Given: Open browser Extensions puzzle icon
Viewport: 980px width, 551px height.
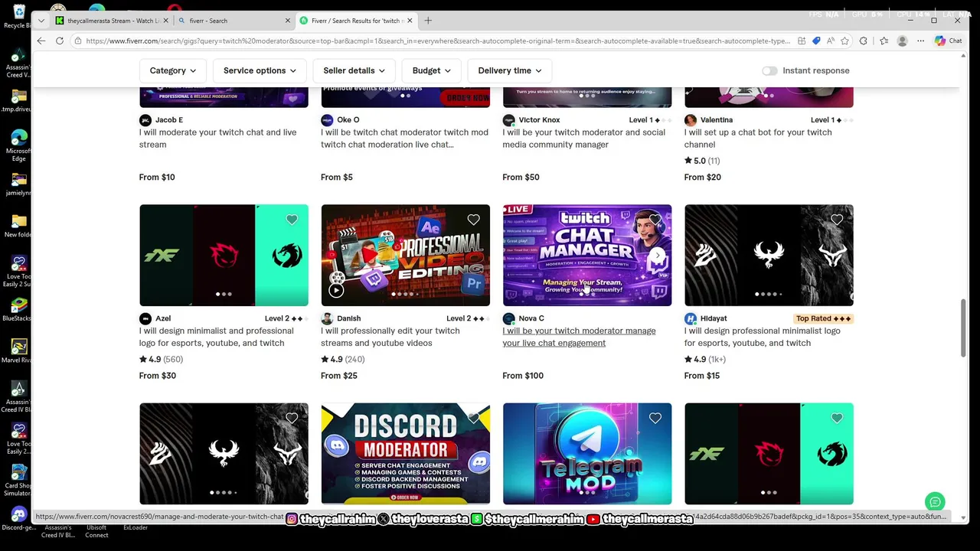Looking at the screenshot, I should point(864,41).
